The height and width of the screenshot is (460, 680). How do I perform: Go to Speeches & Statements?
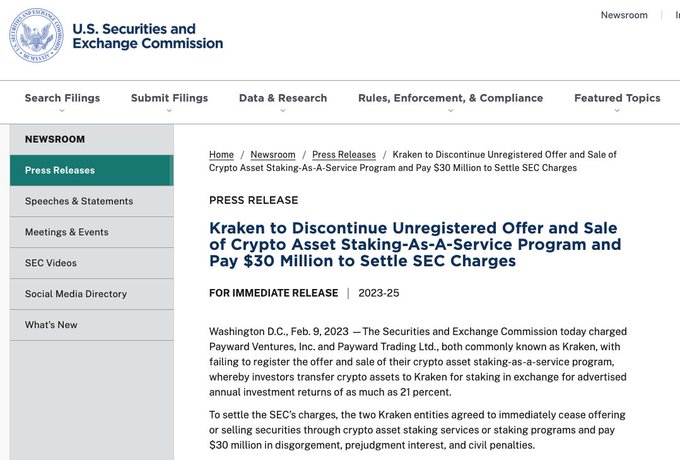pyautogui.click(x=79, y=201)
